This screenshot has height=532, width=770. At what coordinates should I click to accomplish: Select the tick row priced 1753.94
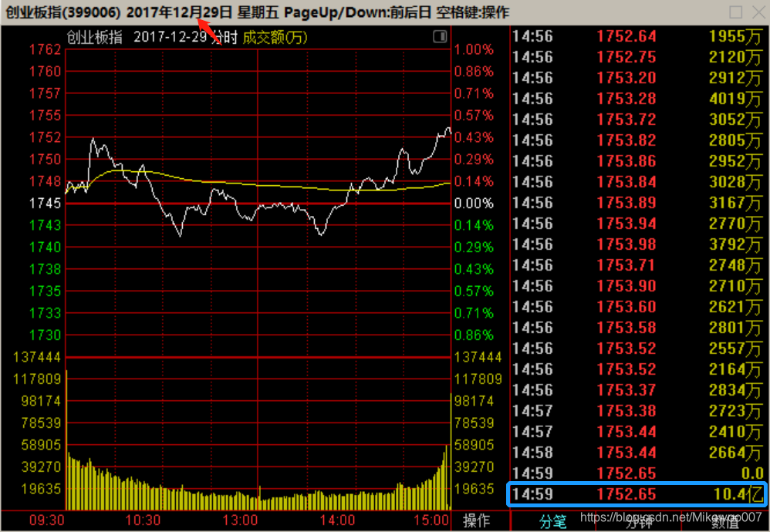(638, 224)
